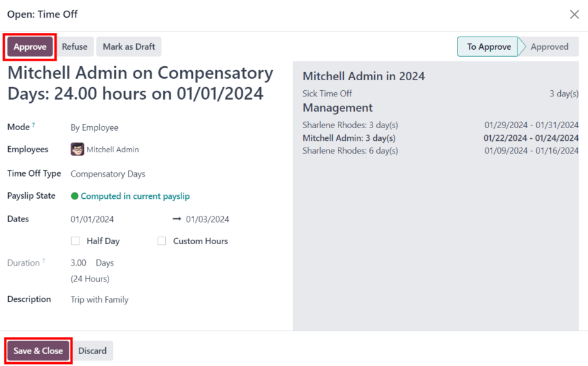Image resolution: width=588 pixels, height=366 pixels.
Task: Discard the changes
Action: pos(93,351)
